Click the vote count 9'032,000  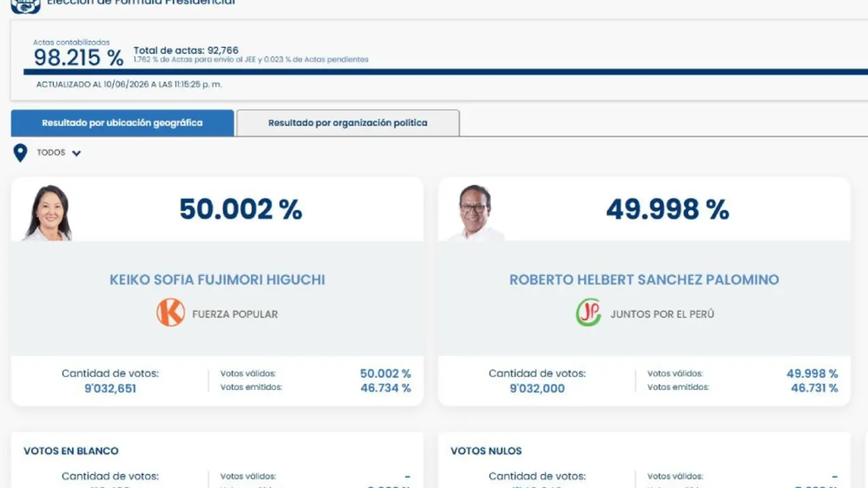point(537,388)
